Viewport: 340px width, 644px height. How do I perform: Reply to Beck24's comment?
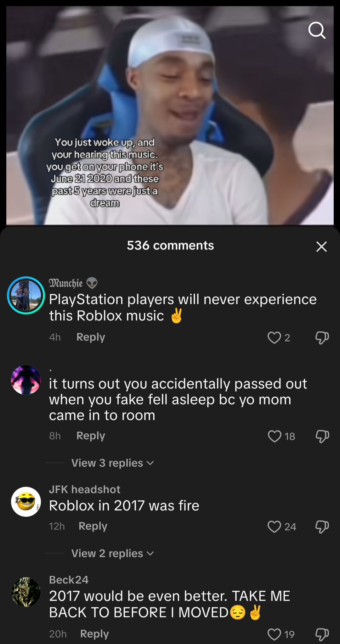(94, 634)
